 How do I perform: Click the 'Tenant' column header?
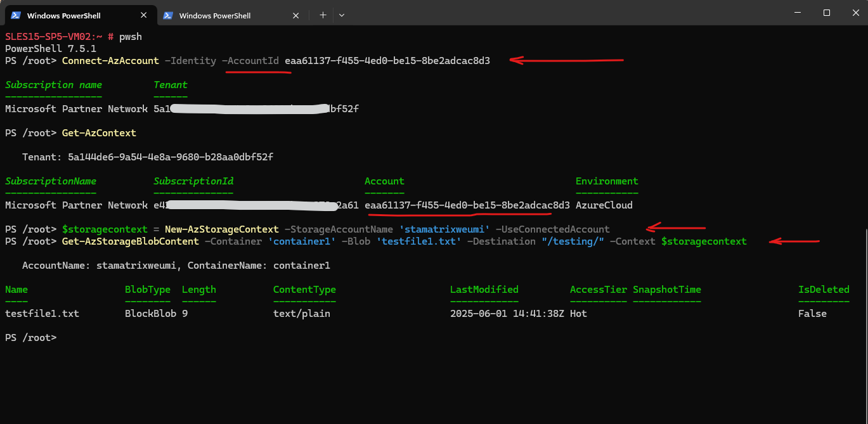click(171, 85)
